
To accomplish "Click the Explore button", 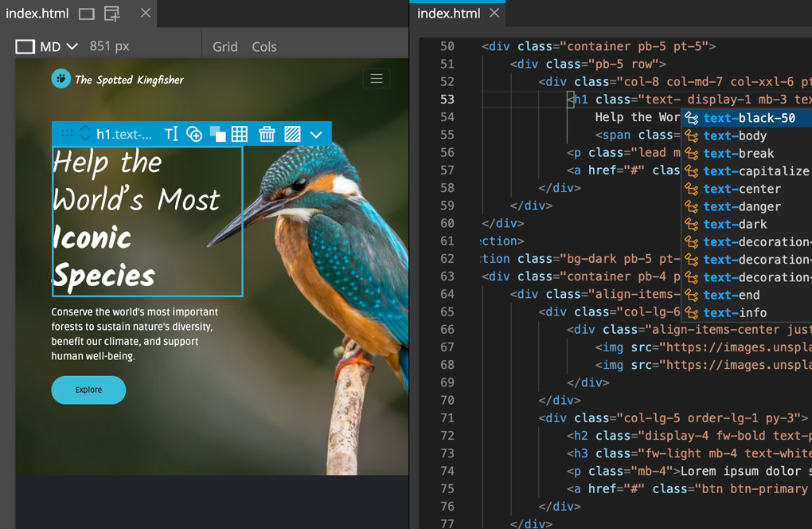I will coord(88,390).
